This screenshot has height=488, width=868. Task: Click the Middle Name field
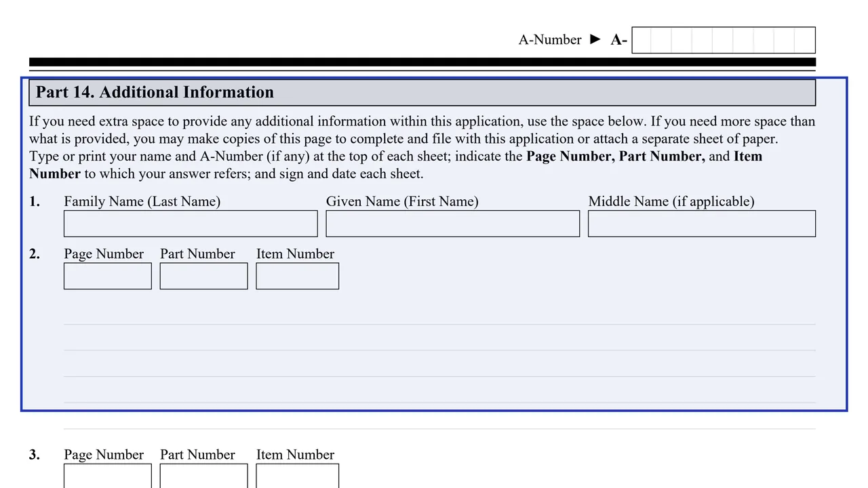click(x=702, y=224)
